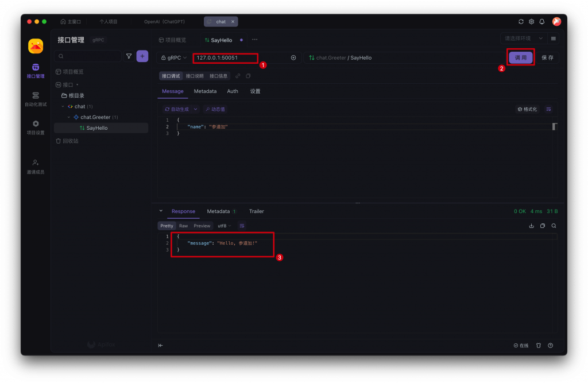
Task: Search within the response body
Action: click(x=554, y=226)
